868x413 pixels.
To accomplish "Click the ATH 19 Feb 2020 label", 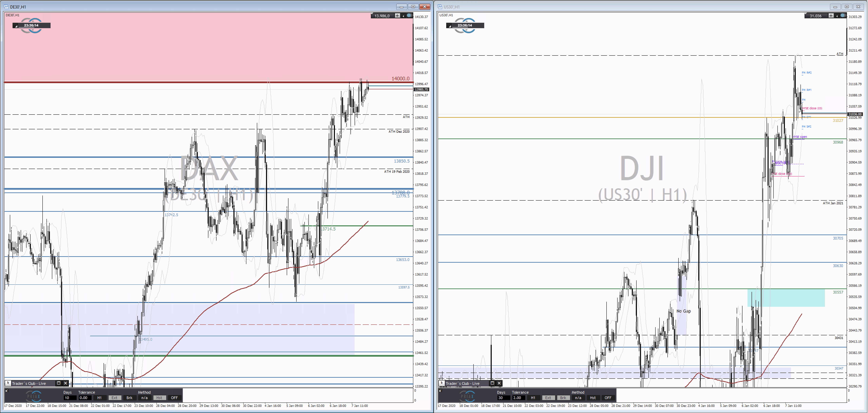I will click(397, 172).
